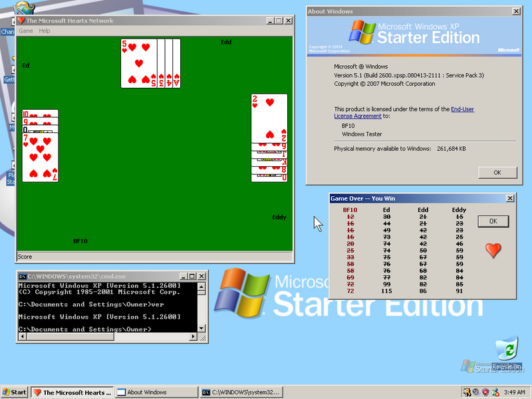Click the keys activation tray icon

point(467,392)
